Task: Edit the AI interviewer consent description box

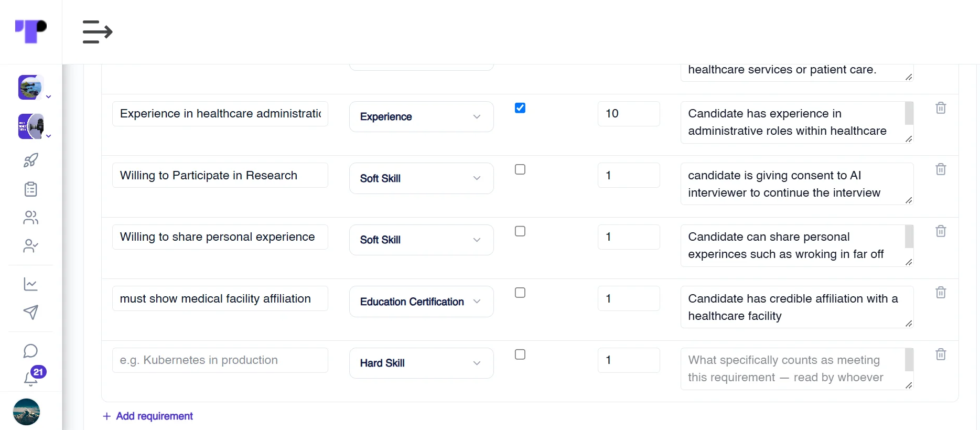Action: click(x=797, y=184)
